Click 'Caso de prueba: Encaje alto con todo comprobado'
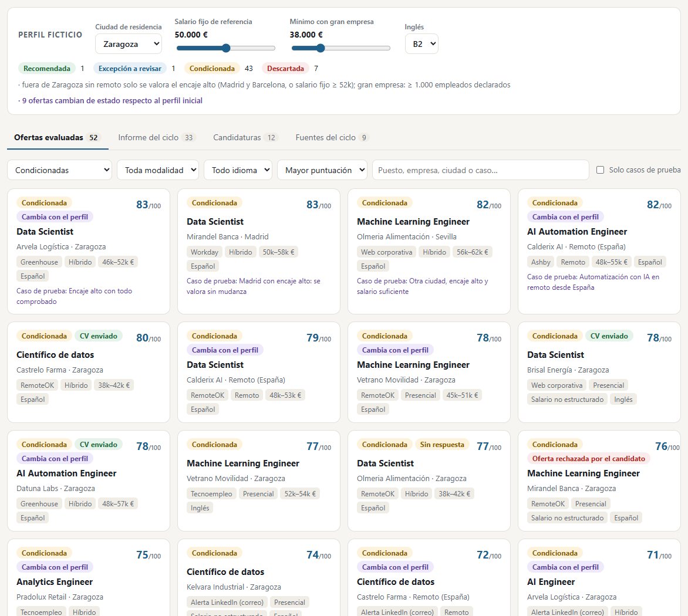 click(x=74, y=296)
